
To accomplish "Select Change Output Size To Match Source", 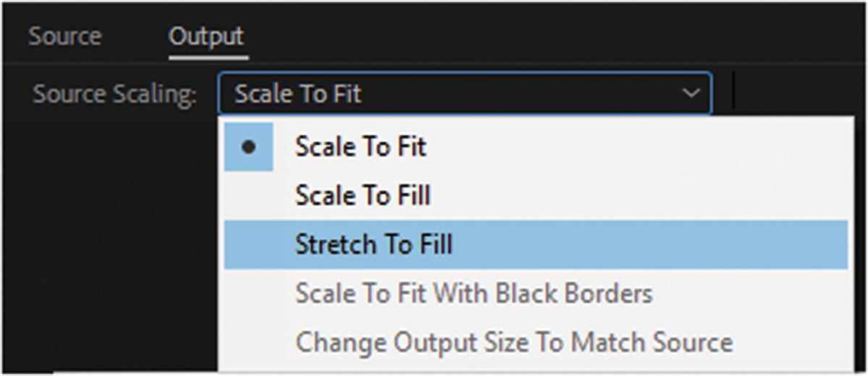I will [514, 341].
